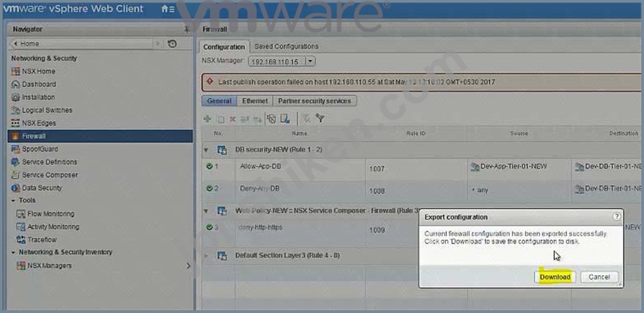Collapse the Web-Policy-NEW section
644x313 pixels.
click(206, 211)
